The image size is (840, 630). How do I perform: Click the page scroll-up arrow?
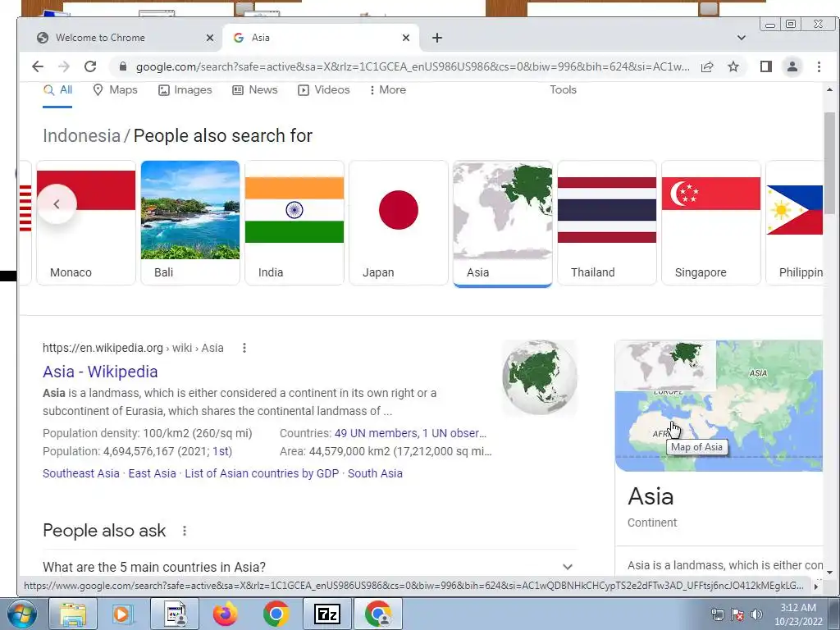point(829,90)
